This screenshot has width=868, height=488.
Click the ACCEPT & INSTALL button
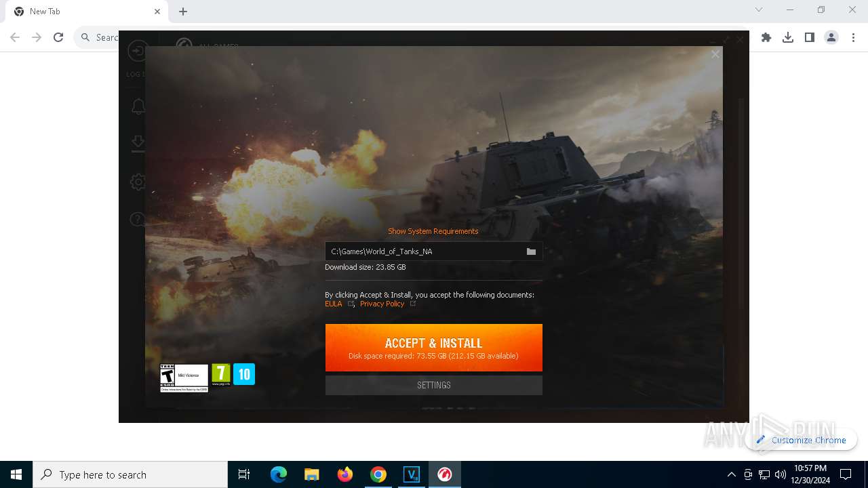pyautogui.click(x=433, y=348)
